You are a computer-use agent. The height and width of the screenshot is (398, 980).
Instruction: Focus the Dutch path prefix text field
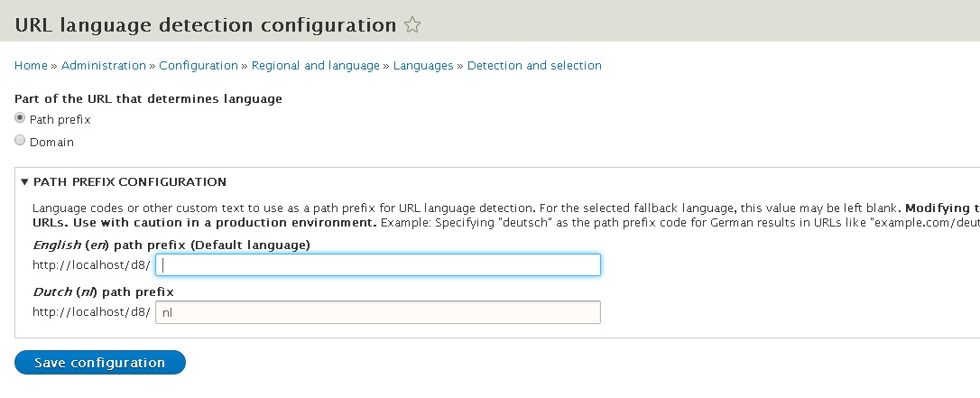click(x=378, y=312)
